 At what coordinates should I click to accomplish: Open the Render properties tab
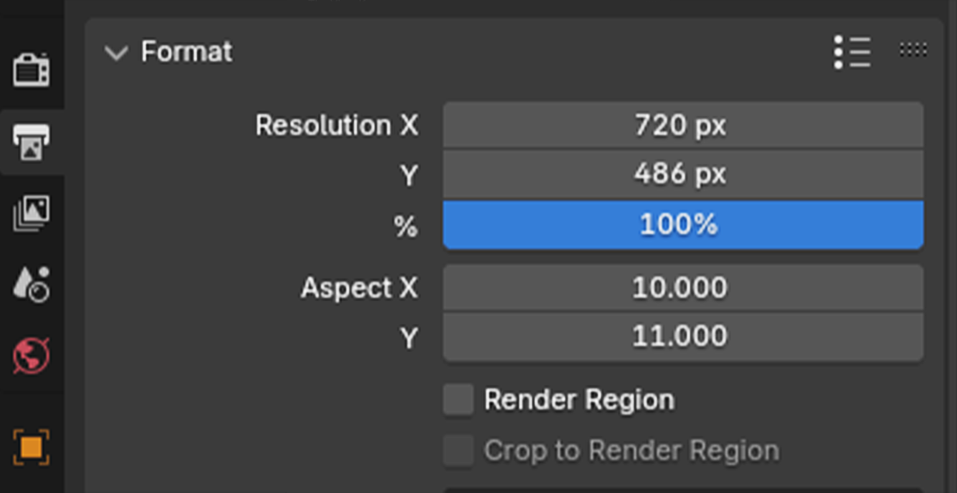tap(32, 70)
